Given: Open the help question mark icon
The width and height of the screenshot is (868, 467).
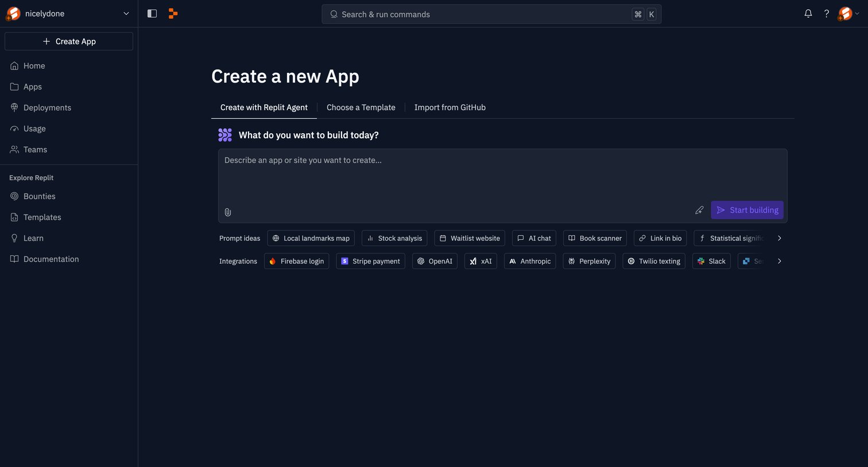Looking at the screenshot, I should [x=827, y=14].
